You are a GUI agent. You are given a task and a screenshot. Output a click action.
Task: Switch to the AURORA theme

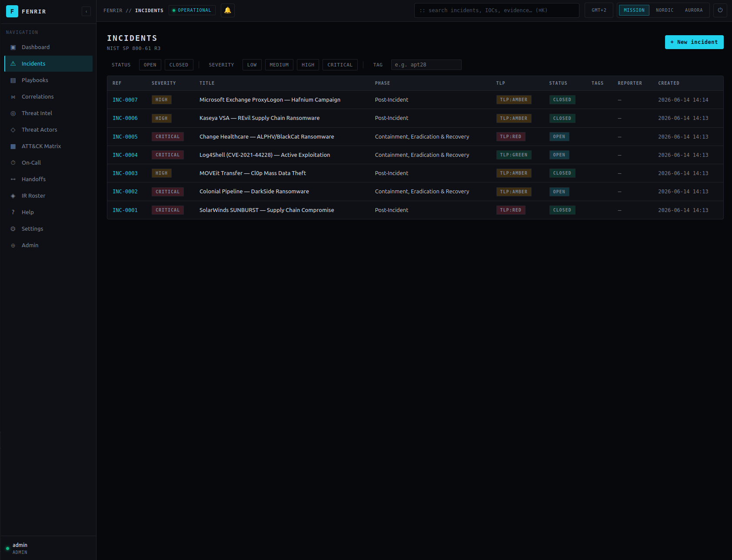click(694, 10)
